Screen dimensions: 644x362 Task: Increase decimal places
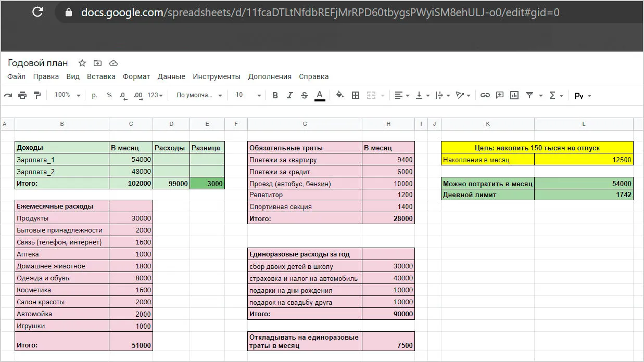click(138, 95)
